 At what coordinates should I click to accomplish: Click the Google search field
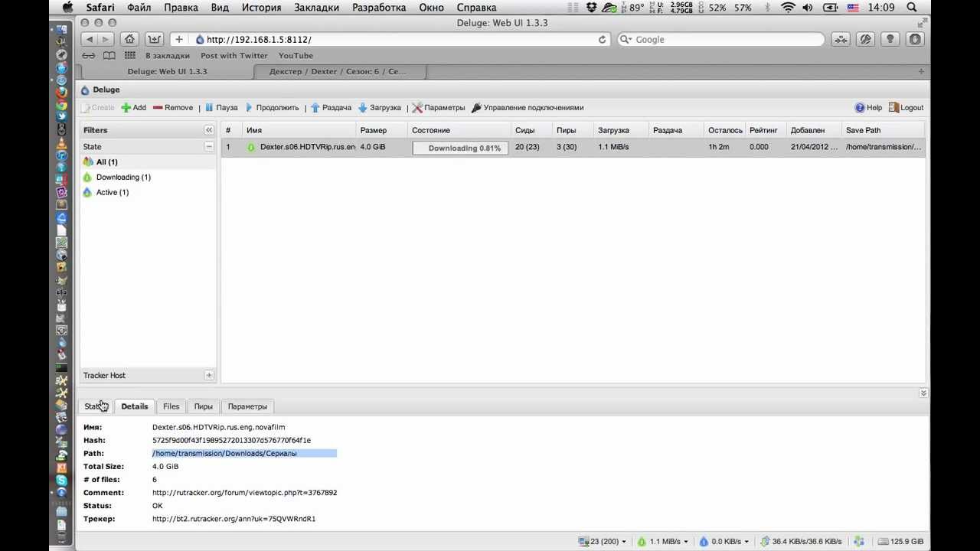720,39
